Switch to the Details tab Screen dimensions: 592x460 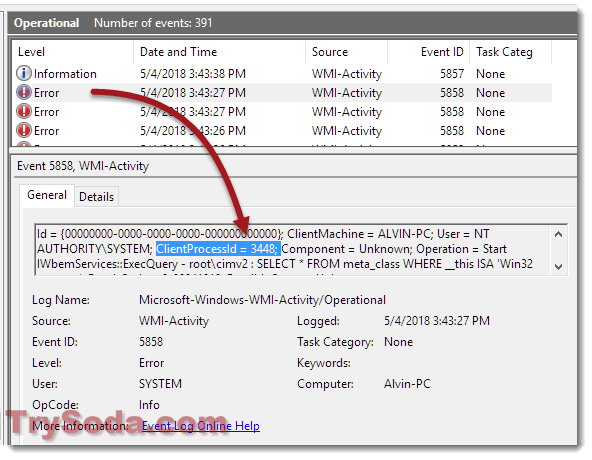coord(96,197)
